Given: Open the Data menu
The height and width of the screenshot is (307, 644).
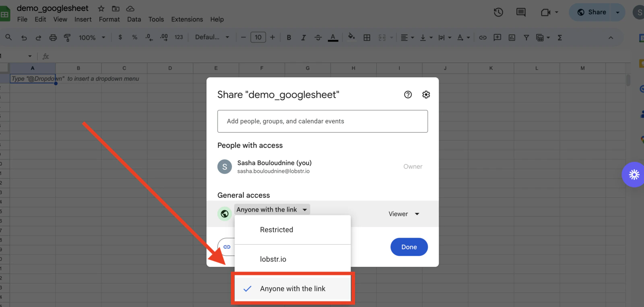Looking at the screenshot, I should click(x=134, y=19).
